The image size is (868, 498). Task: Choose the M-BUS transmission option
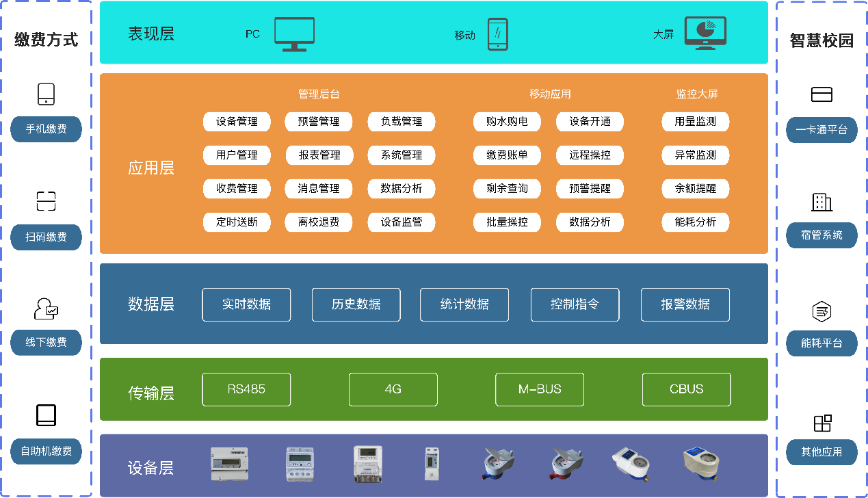pos(540,389)
